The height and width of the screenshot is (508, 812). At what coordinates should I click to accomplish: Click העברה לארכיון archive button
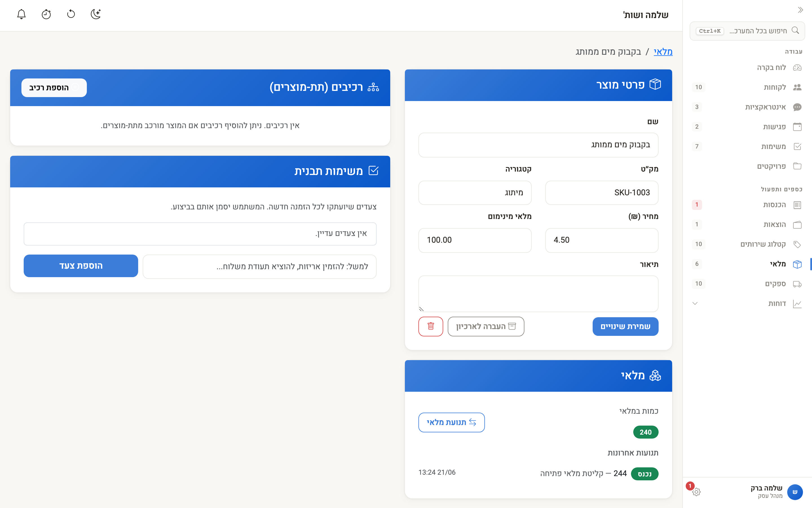pyautogui.click(x=486, y=326)
